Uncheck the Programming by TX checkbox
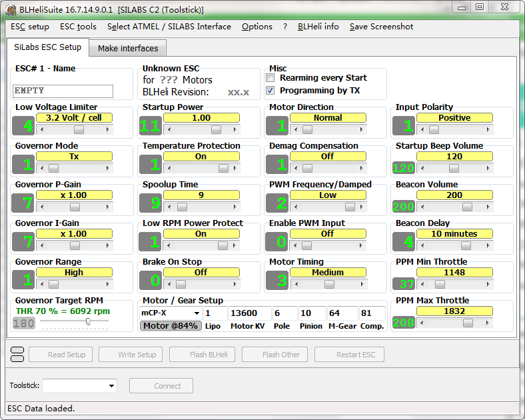 (x=270, y=91)
